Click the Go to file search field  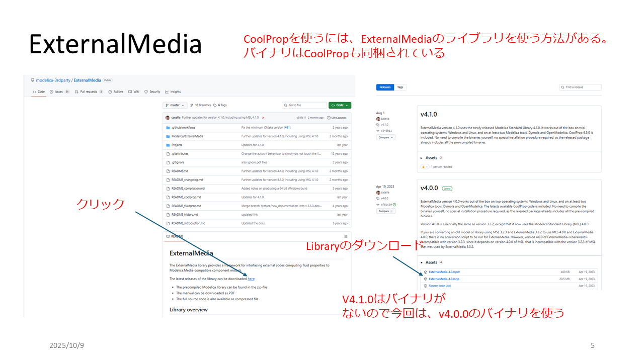pos(304,105)
